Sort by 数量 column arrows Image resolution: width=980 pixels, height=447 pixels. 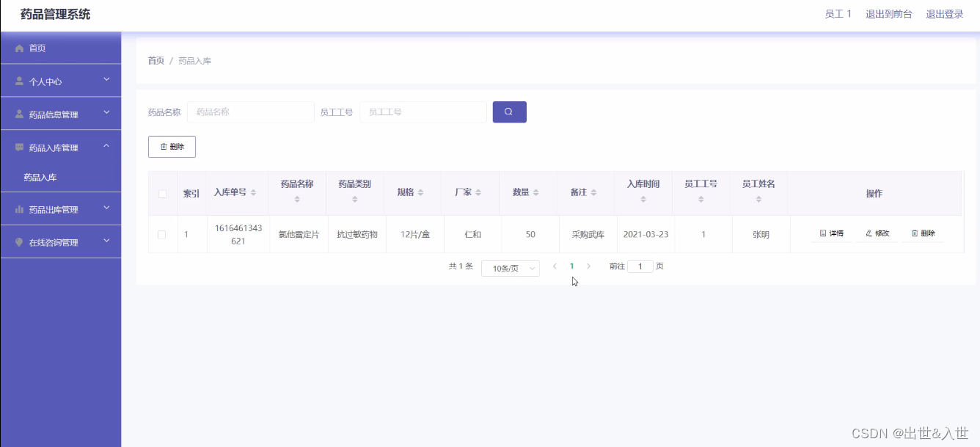[536, 192]
